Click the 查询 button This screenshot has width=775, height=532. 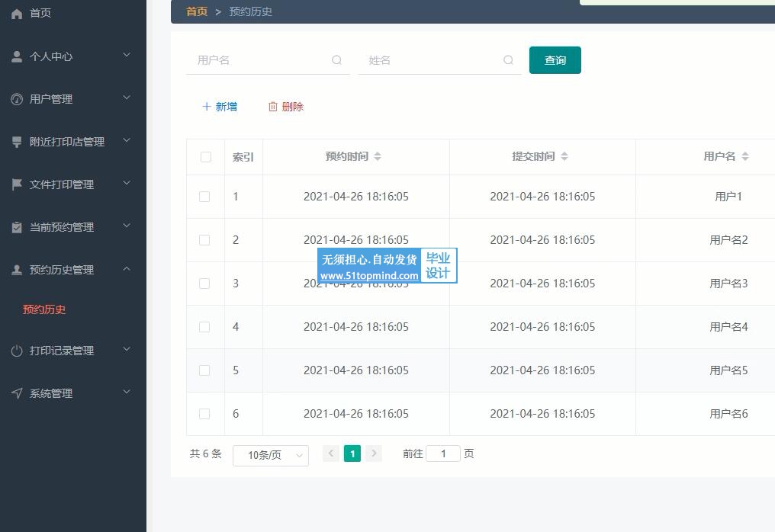(555, 60)
